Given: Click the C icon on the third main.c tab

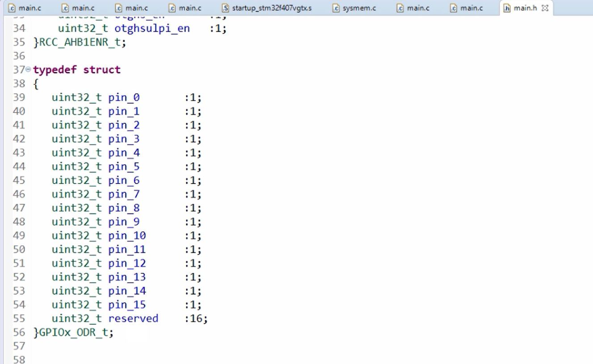Looking at the screenshot, I should click(x=119, y=8).
